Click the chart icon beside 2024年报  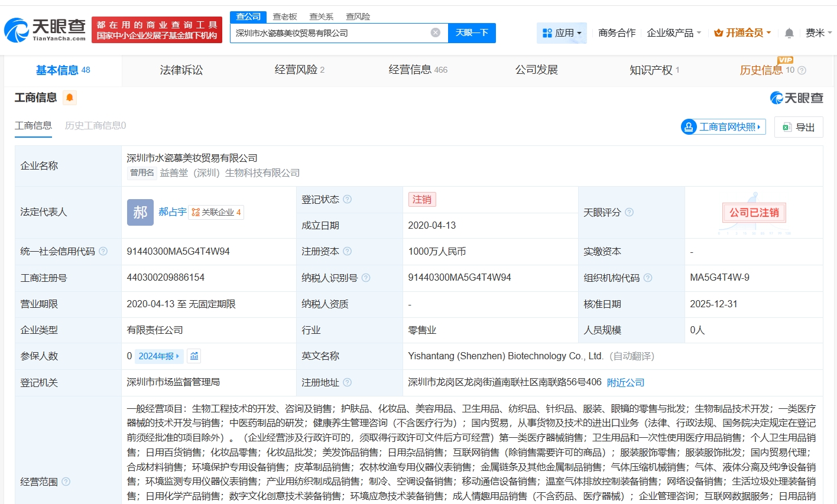(194, 356)
